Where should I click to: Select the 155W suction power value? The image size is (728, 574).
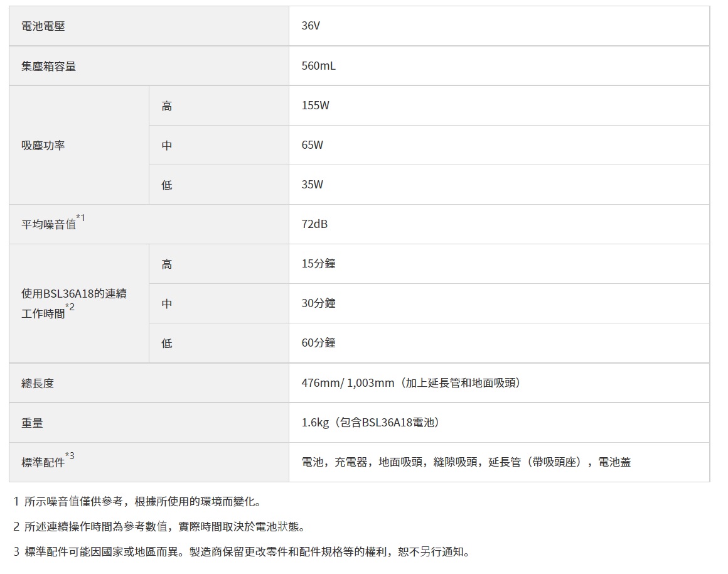click(315, 106)
